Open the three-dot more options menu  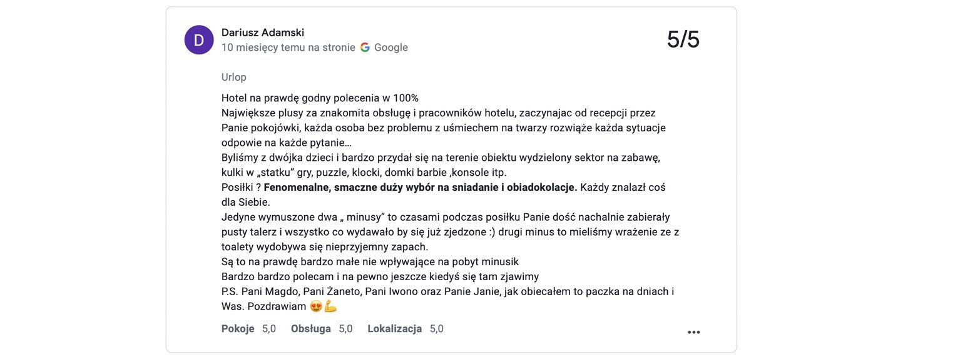tap(693, 332)
